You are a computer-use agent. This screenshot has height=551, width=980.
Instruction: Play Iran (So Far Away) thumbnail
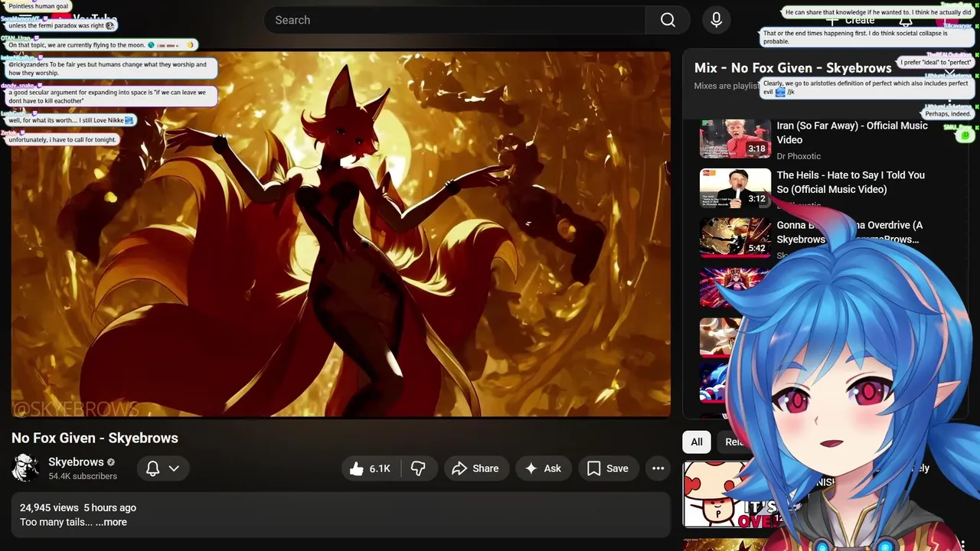[x=735, y=138]
